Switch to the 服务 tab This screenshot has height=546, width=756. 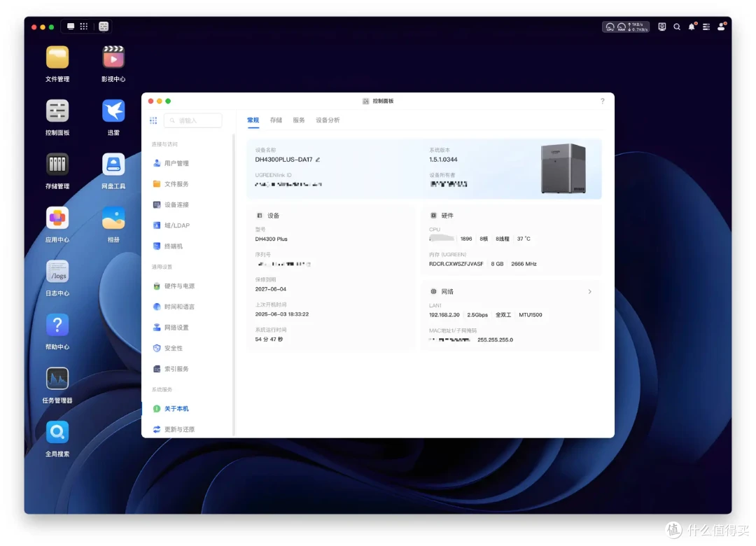tap(298, 120)
